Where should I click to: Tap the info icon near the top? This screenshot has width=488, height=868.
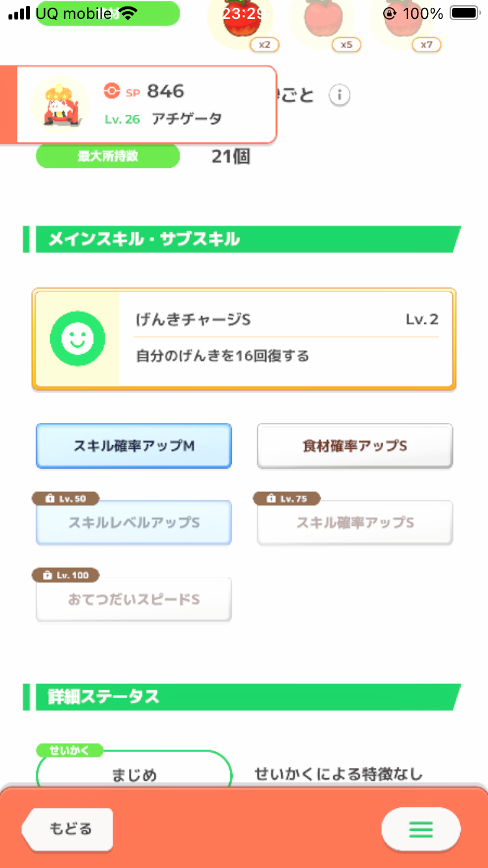[x=339, y=96]
